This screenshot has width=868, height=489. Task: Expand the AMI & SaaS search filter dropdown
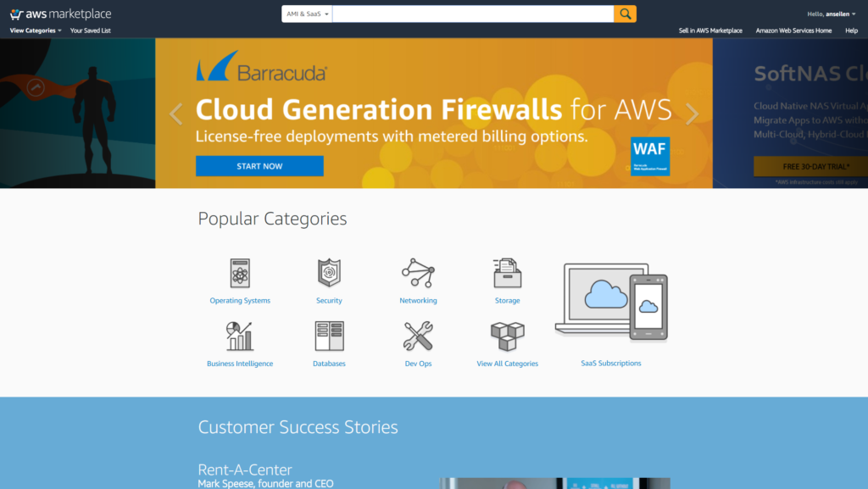pyautogui.click(x=307, y=14)
